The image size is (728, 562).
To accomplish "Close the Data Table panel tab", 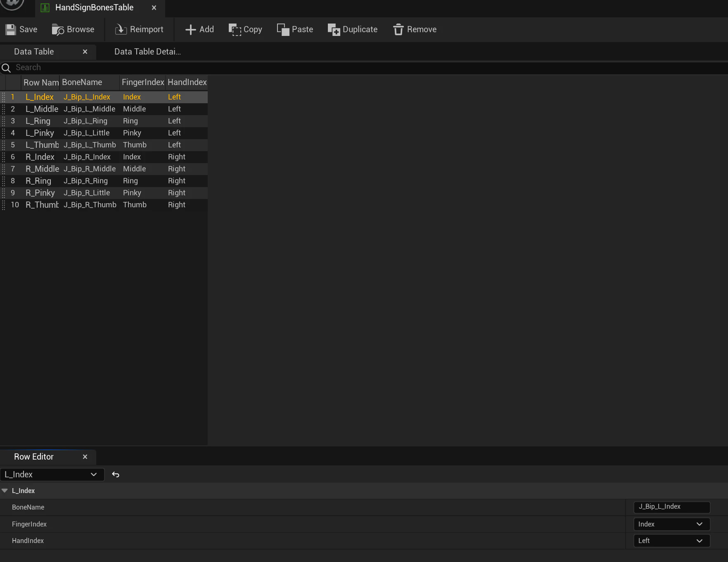I will [85, 52].
